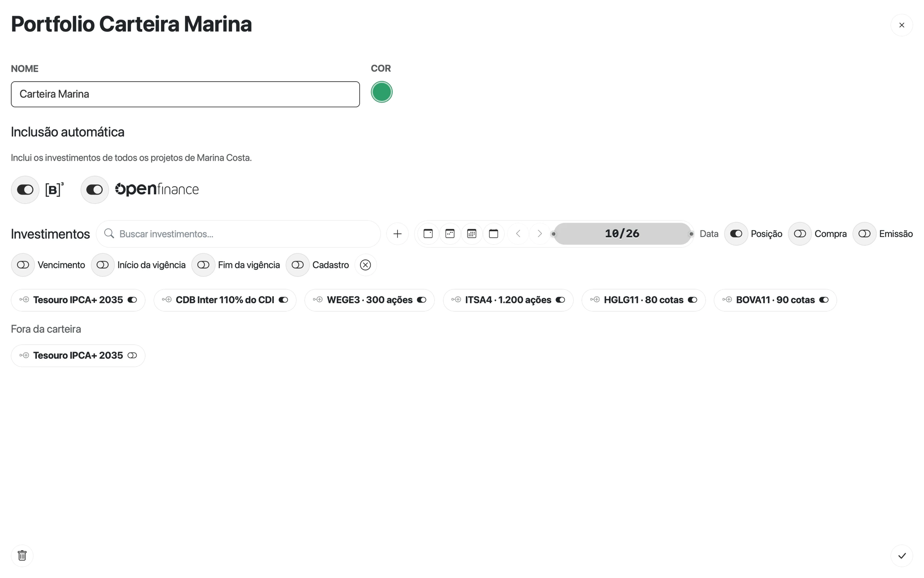Disable the Posição date toggle
This screenshot has width=924, height=578.
coord(736,234)
